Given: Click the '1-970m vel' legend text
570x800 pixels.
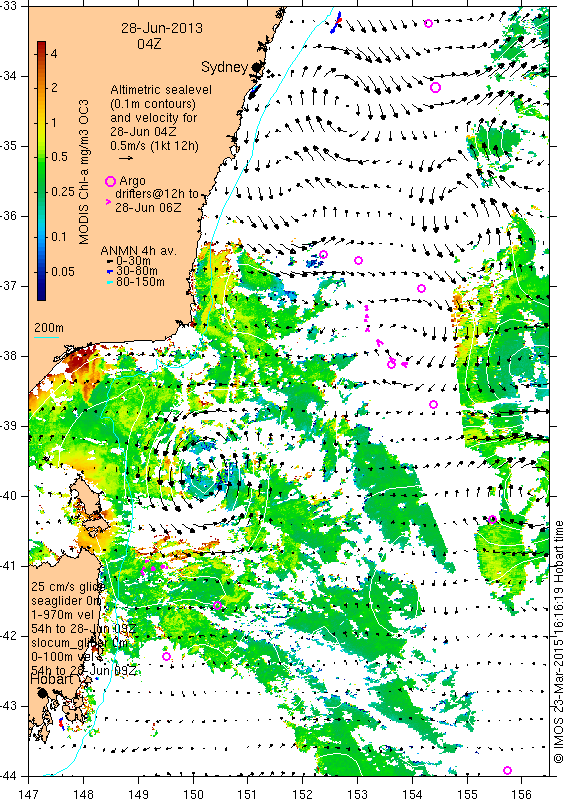Looking at the screenshot, I should (x=63, y=615).
